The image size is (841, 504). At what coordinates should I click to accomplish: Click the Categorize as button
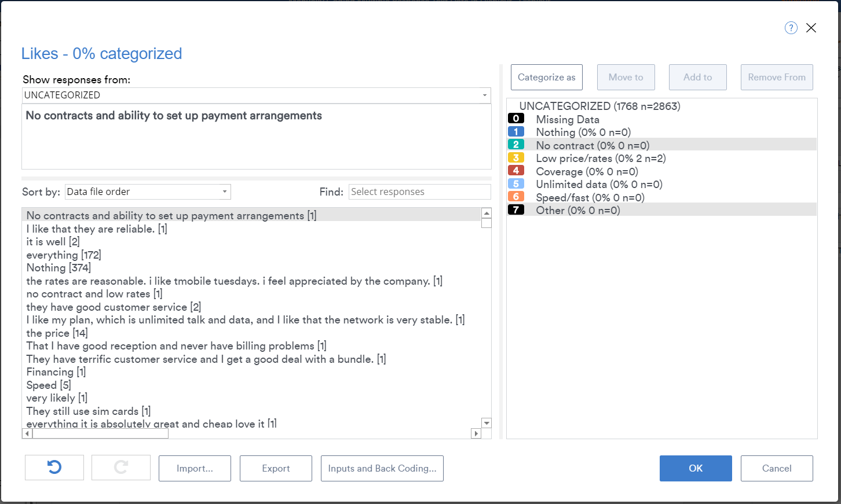[546, 77]
